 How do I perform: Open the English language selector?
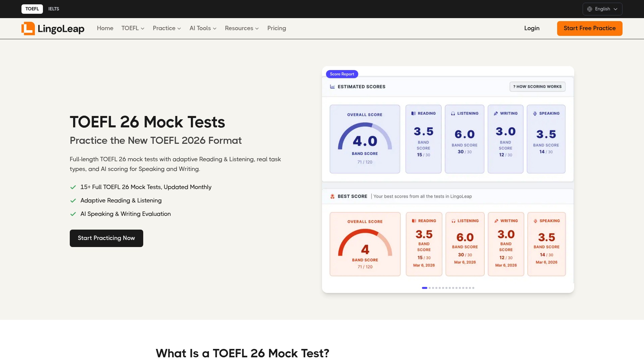tap(602, 9)
